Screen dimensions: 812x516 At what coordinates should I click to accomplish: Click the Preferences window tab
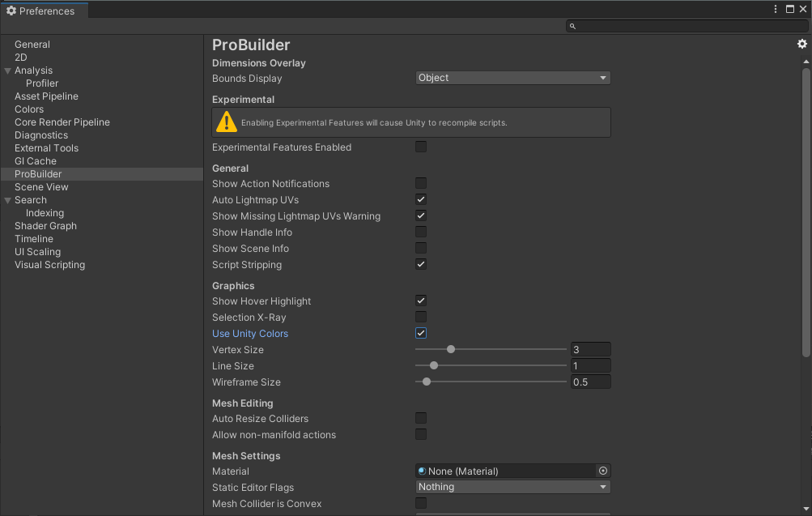(x=44, y=11)
